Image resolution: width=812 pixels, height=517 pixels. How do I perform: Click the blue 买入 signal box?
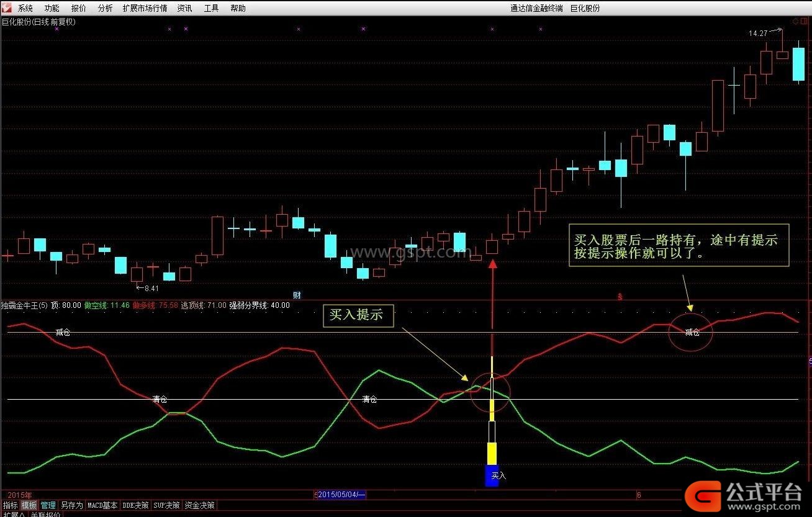pyautogui.click(x=492, y=475)
